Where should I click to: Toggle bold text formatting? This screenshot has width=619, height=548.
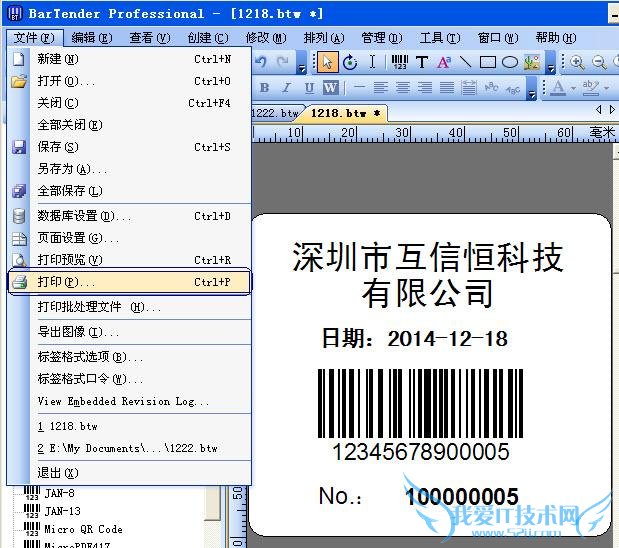pos(265,88)
